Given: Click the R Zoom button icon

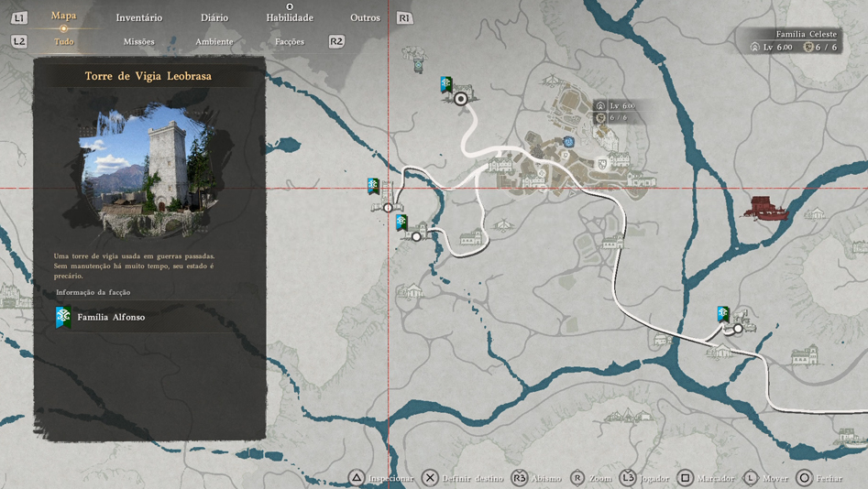Looking at the screenshot, I should click(x=577, y=478).
